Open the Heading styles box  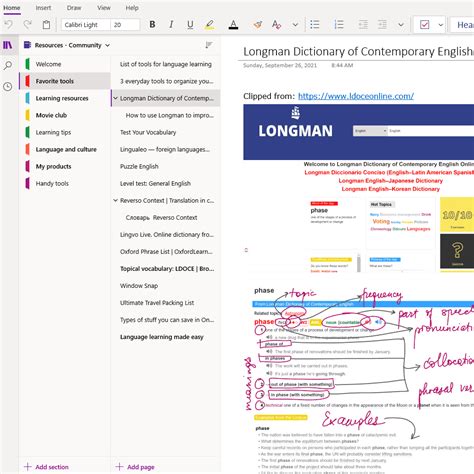[463, 25]
